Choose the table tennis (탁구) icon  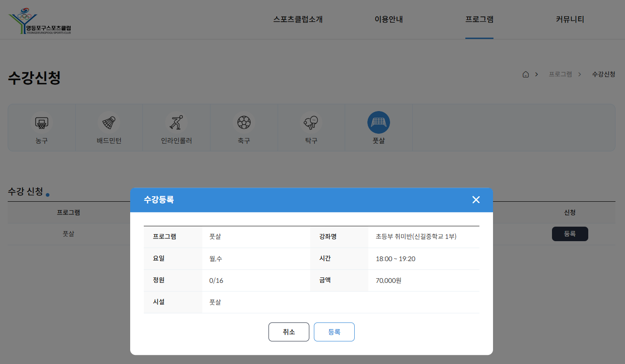[x=311, y=122]
